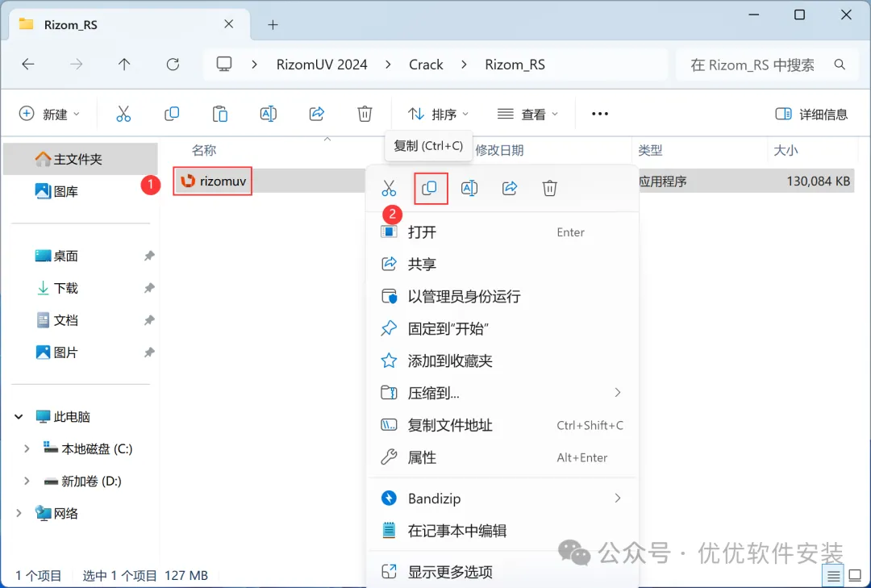Click the Forward navigation arrow

(x=76, y=65)
